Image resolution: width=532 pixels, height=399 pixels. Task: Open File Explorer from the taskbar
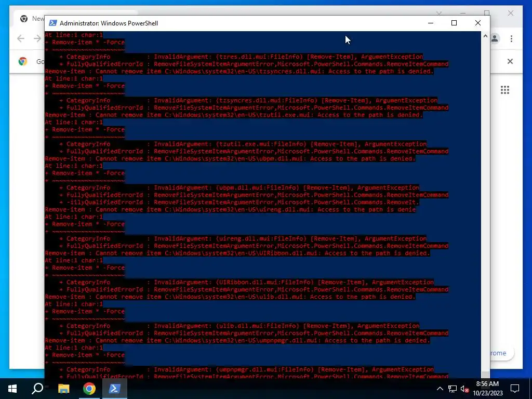tap(63, 389)
